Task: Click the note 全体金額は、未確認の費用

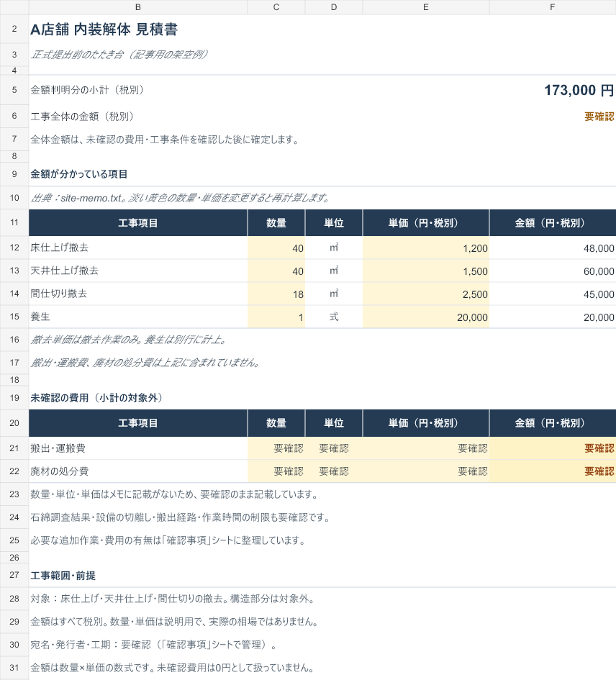Action: point(165,140)
